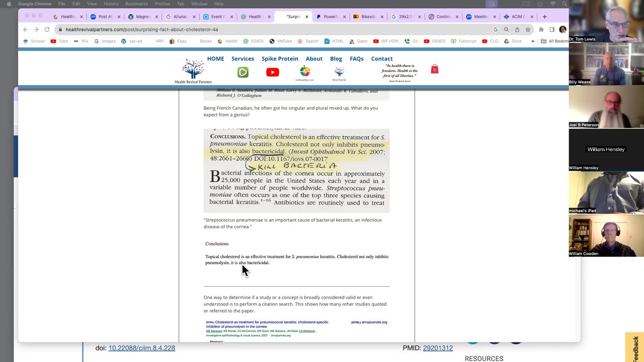Viewport: 644px width, 362px height.
Task: Open the Profiles menu in menu bar
Action: pos(163,4)
